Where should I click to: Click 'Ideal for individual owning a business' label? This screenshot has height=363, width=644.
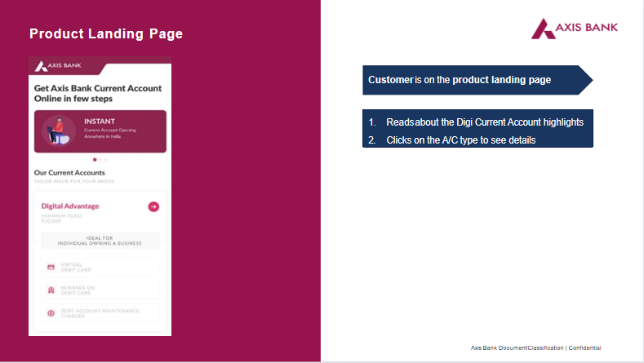coord(100,241)
